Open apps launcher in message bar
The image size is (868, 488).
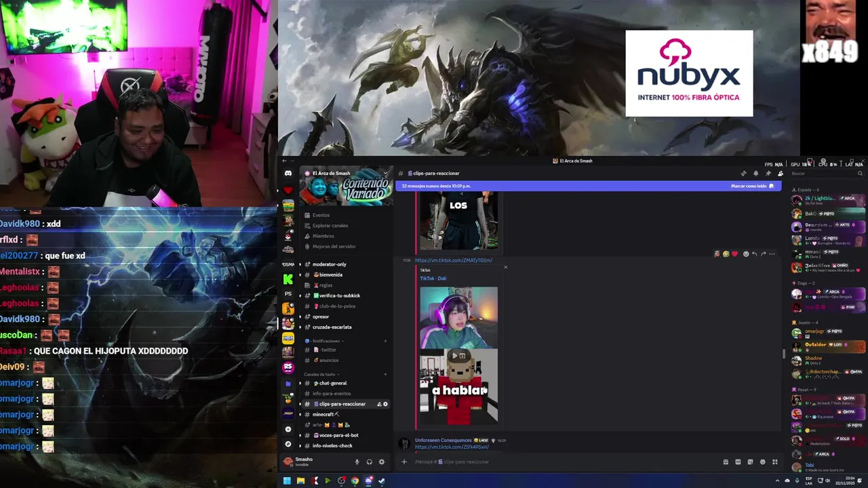point(775,462)
